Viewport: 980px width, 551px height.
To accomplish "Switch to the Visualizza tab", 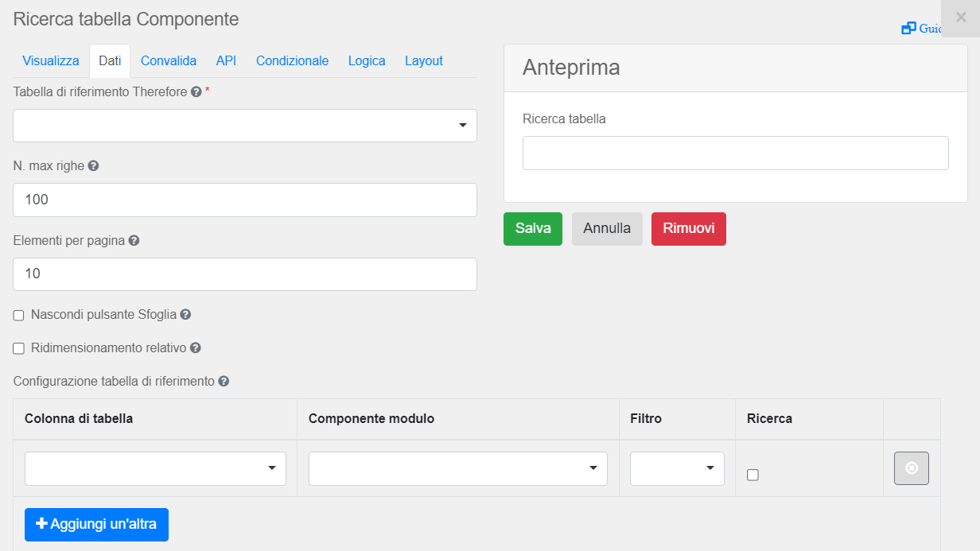I will click(51, 61).
